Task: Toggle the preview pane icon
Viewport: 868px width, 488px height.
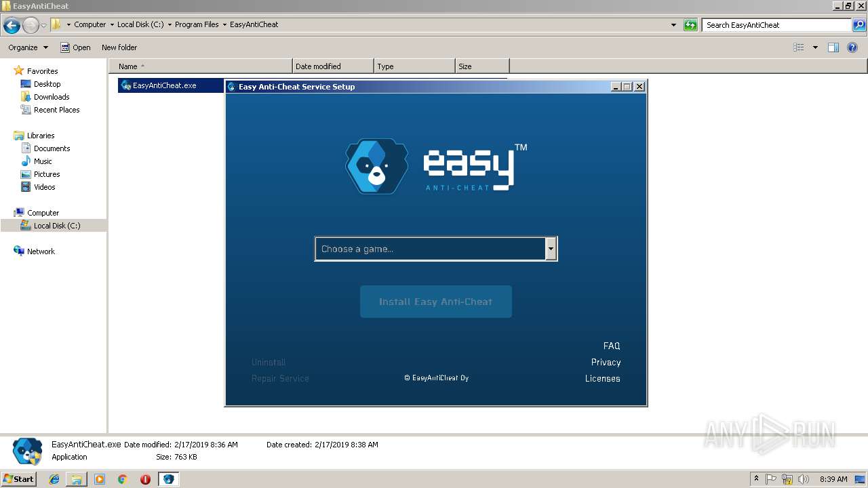Action: [833, 47]
